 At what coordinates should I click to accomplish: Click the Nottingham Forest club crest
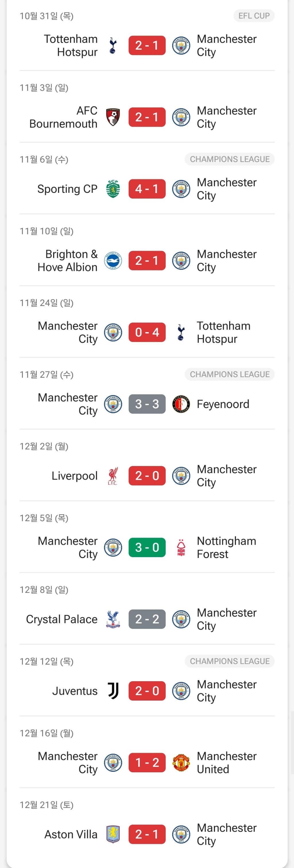click(x=181, y=548)
